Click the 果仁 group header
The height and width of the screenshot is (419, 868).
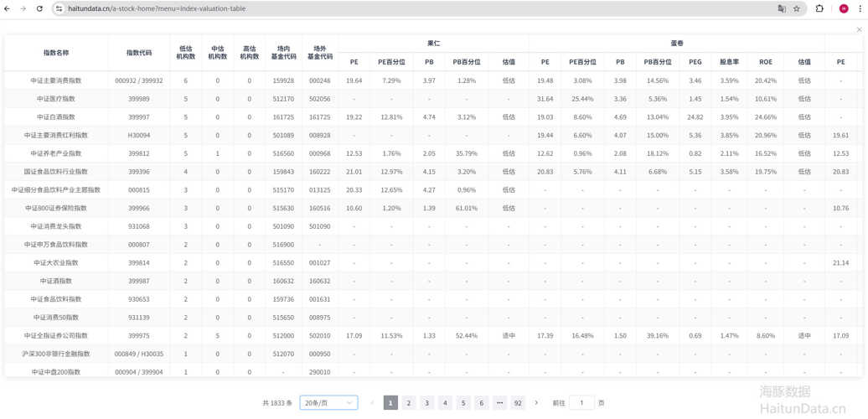click(x=433, y=44)
